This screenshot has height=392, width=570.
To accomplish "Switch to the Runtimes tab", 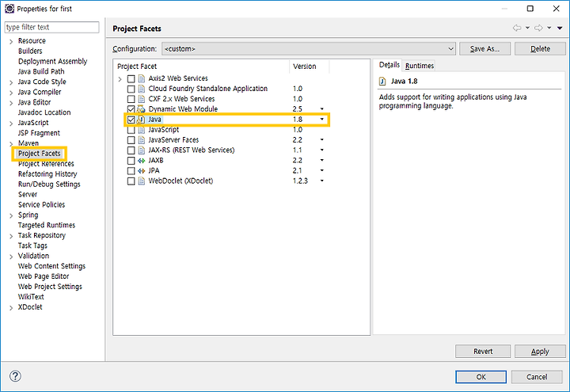I will point(419,66).
